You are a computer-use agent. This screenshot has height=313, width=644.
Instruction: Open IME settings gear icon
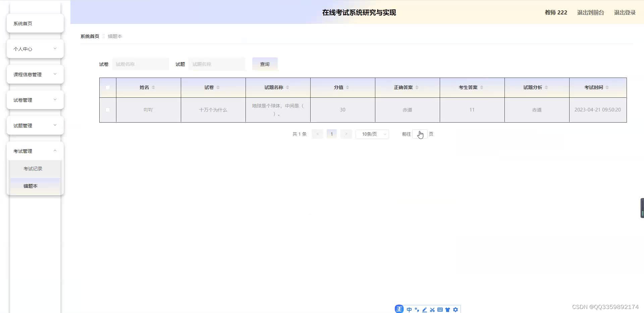(x=455, y=310)
